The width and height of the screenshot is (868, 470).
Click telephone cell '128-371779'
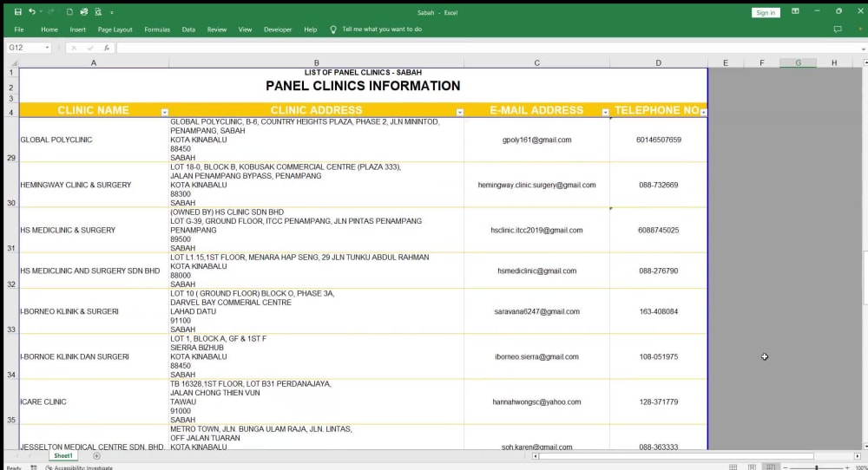(658, 402)
